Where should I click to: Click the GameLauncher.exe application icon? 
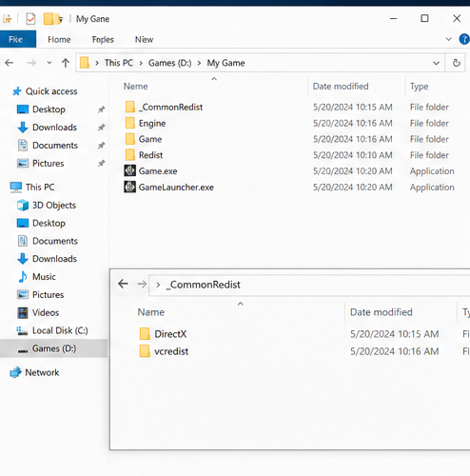tap(129, 187)
